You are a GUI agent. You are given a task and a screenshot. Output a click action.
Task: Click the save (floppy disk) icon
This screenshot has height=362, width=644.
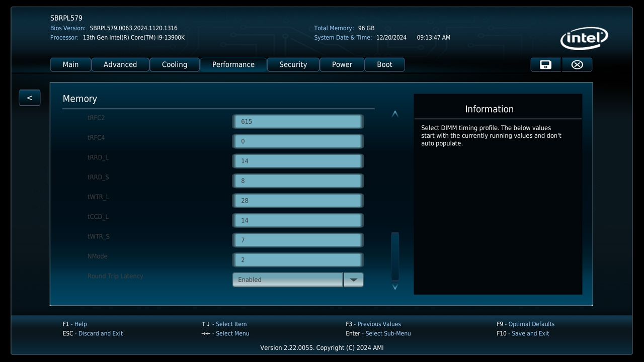point(545,64)
